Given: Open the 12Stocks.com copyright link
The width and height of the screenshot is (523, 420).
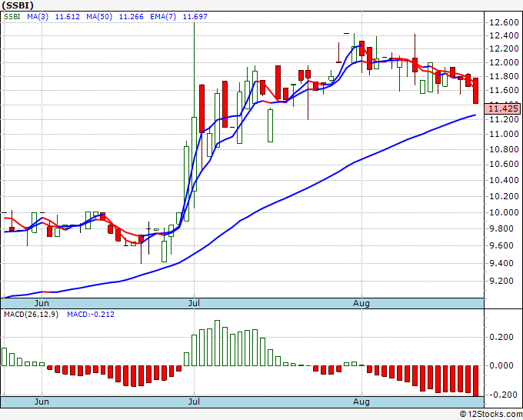Looking at the screenshot, I should (491, 415).
